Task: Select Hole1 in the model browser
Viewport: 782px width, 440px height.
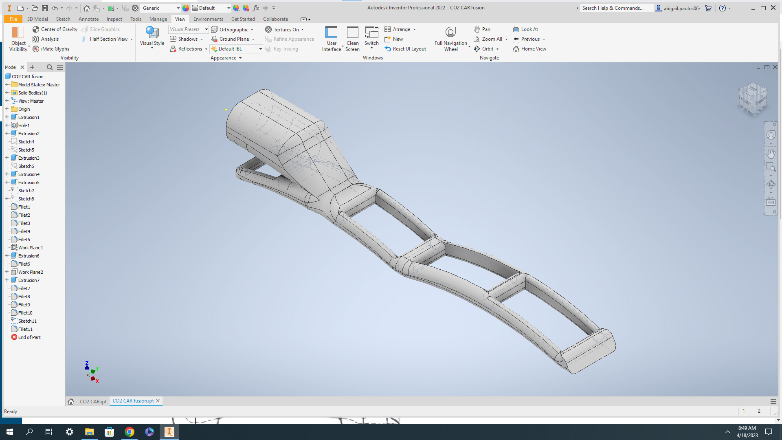Action: (23, 125)
